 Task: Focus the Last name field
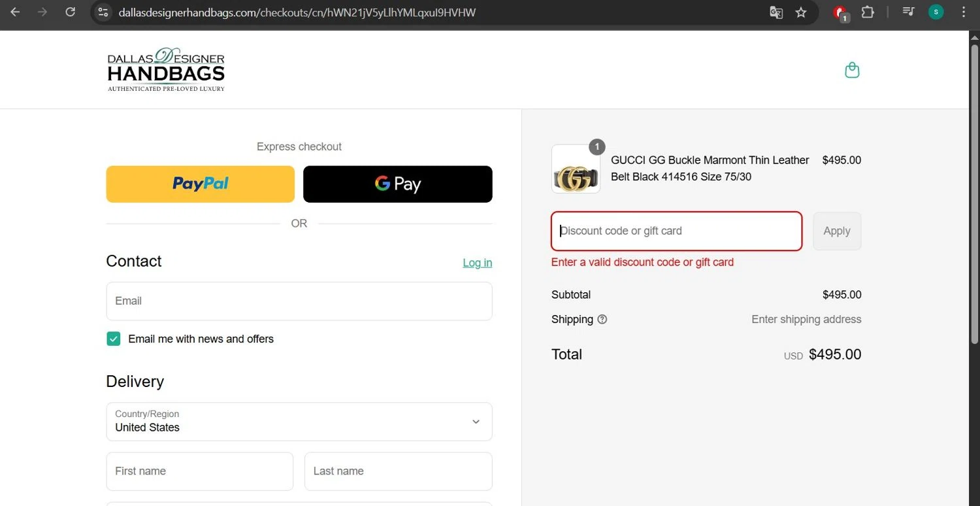pos(398,471)
